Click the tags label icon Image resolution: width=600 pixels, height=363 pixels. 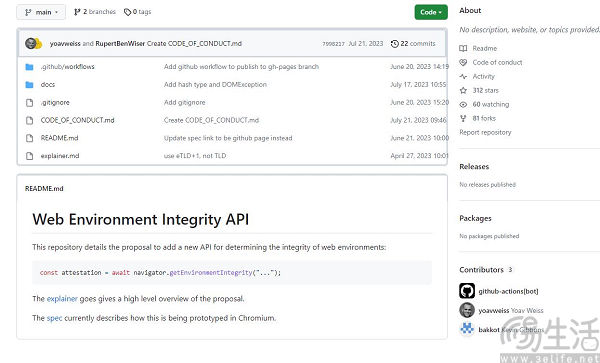pyautogui.click(x=127, y=12)
